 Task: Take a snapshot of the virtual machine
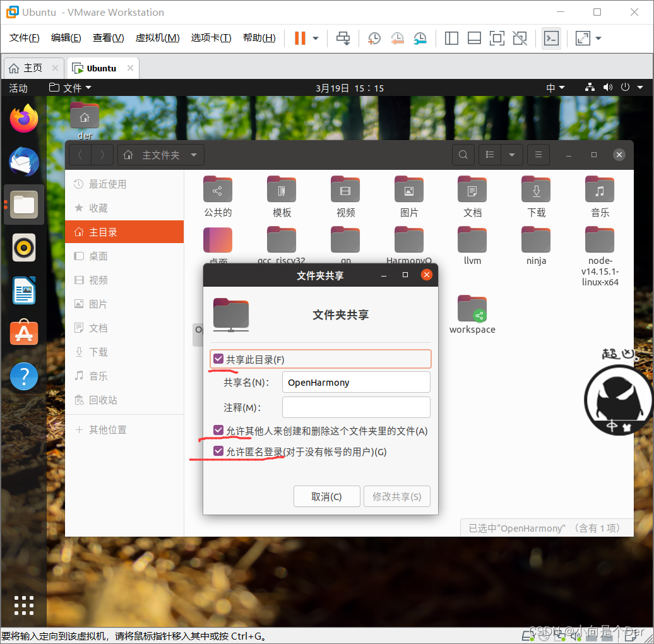374,38
